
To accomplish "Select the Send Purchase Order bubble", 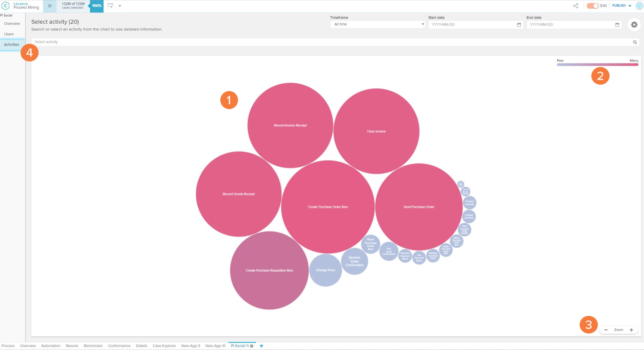I will click(419, 207).
